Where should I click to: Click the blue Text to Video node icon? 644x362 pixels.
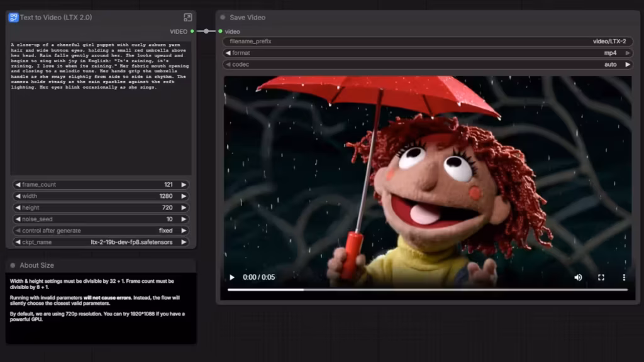pos(13,18)
